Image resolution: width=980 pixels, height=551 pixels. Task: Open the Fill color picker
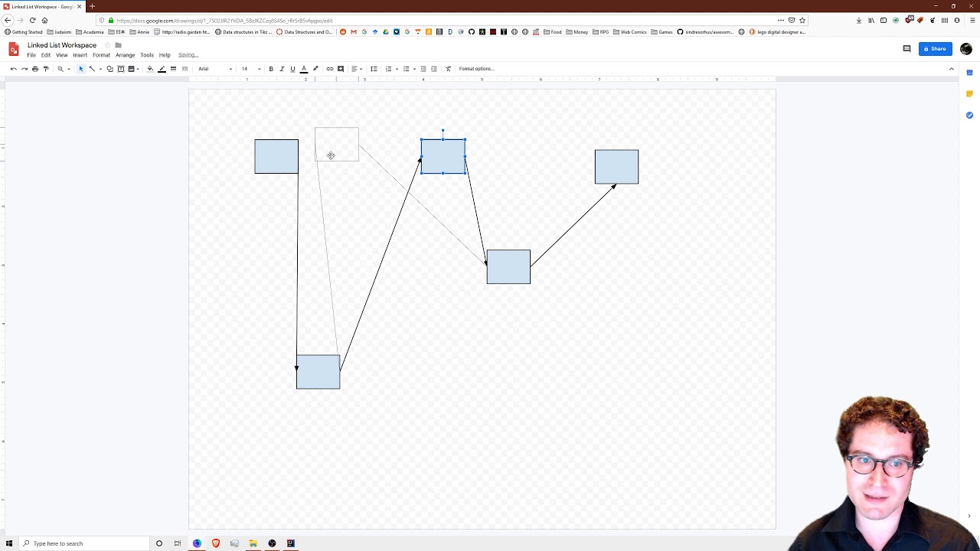click(150, 69)
